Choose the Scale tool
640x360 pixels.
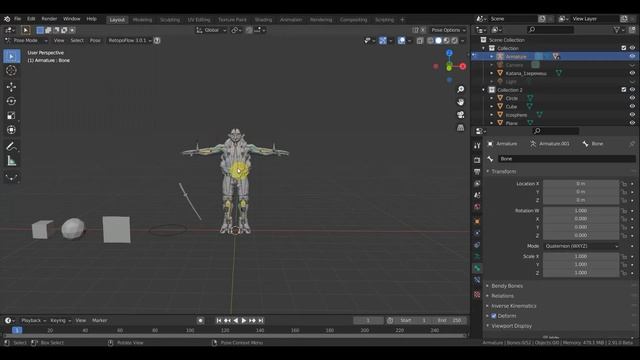click(x=11, y=116)
